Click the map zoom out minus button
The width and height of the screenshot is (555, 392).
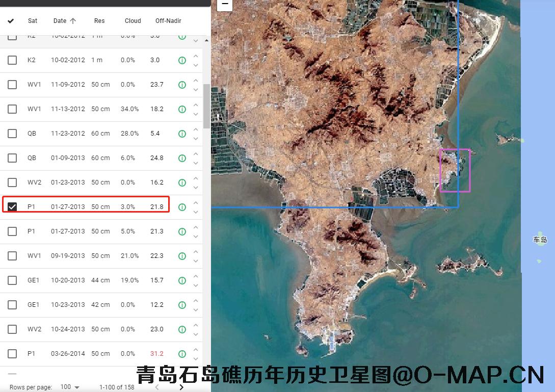click(225, 4)
